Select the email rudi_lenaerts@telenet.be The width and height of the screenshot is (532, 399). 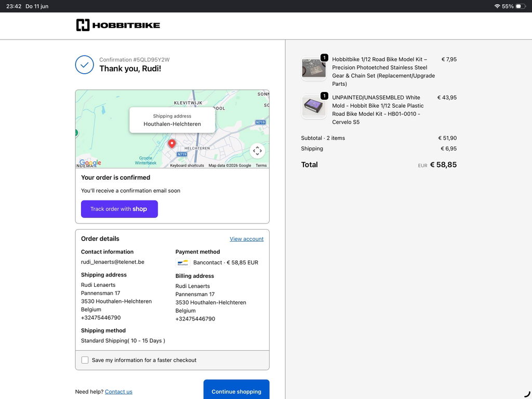coord(113,262)
